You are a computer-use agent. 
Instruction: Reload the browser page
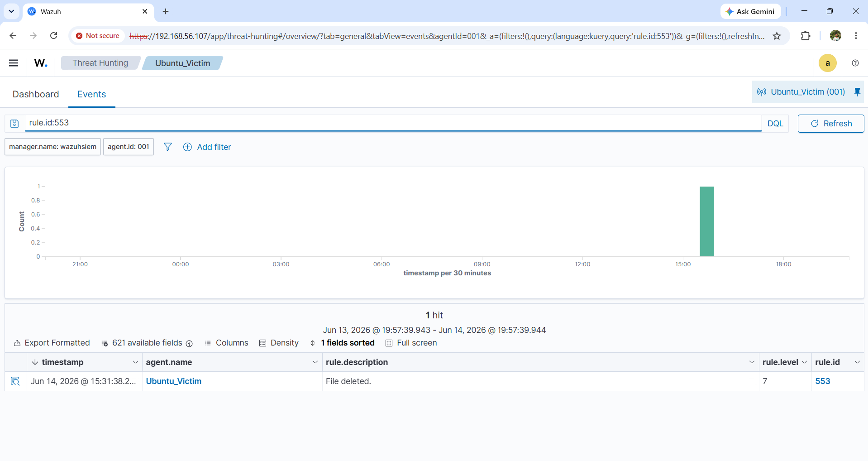pyautogui.click(x=53, y=36)
